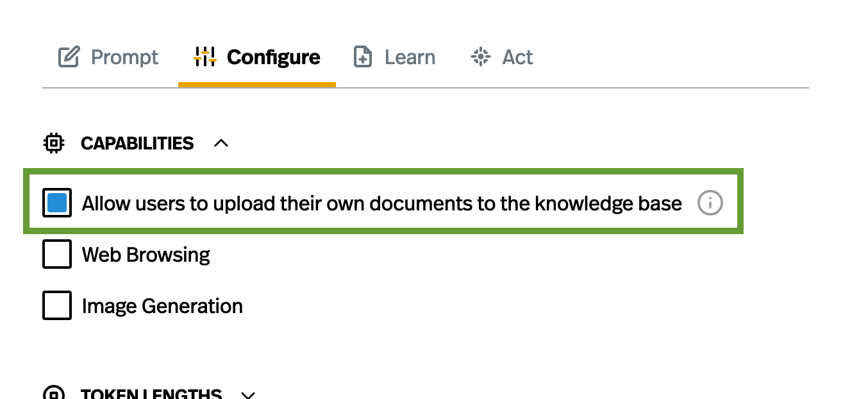Collapse the Capabilities section chevron
Image resolution: width=868 pixels, height=399 pixels.
tap(221, 143)
